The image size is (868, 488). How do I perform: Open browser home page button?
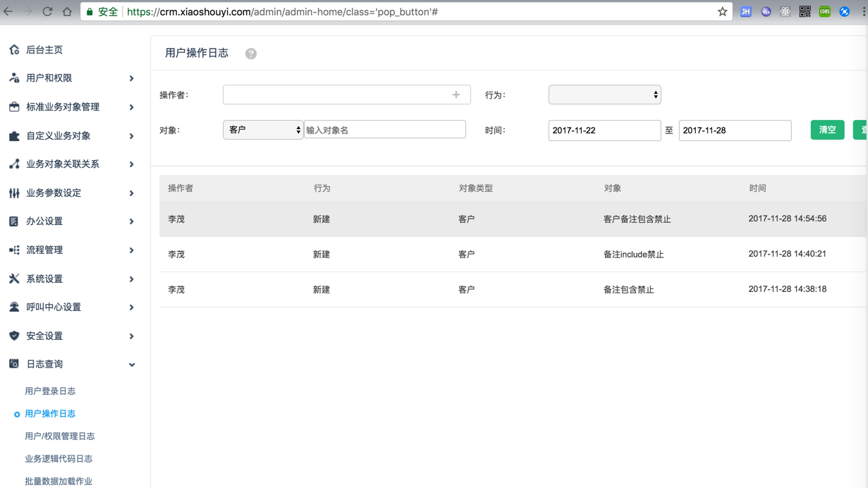pos(67,12)
